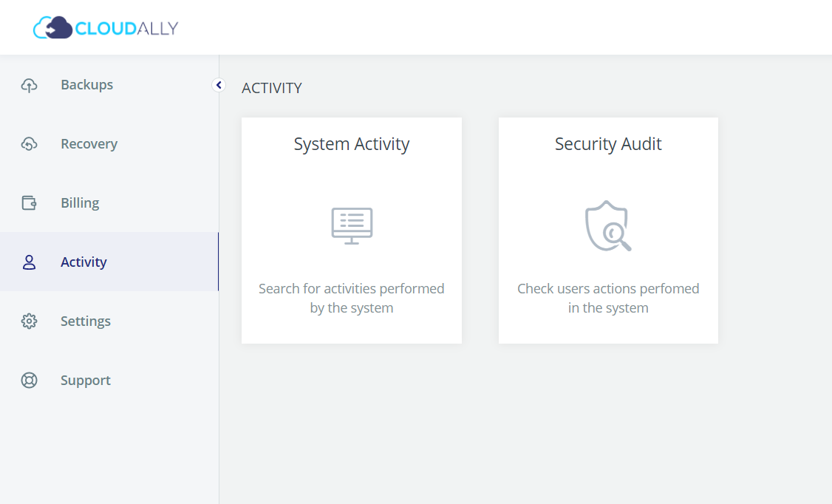This screenshot has width=832, height=504.
Task: Open the Security Audit card title
Action: point(608,144)
